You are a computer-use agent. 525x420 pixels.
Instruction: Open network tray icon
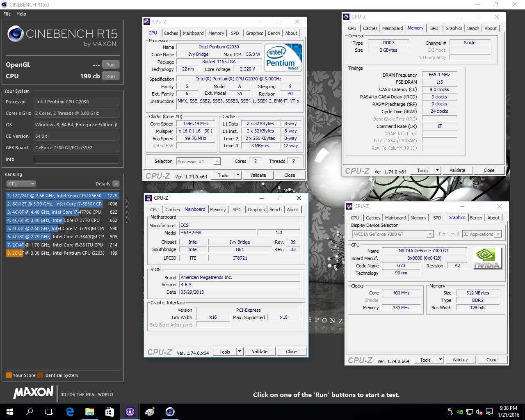[469, 412]
